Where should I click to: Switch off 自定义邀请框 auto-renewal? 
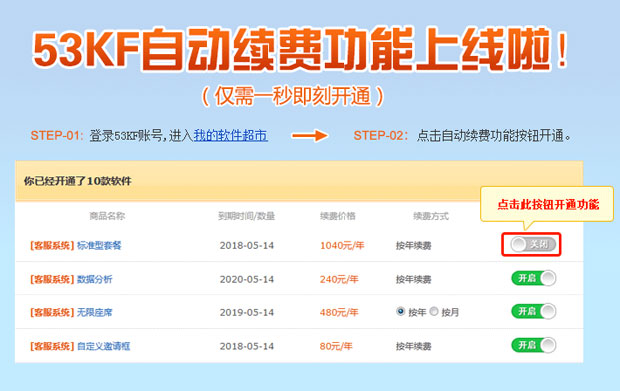(534, 345)
